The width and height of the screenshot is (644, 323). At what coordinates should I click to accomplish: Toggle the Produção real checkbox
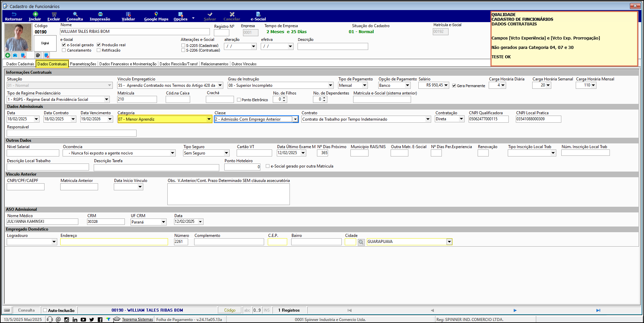tap(98, 45)
